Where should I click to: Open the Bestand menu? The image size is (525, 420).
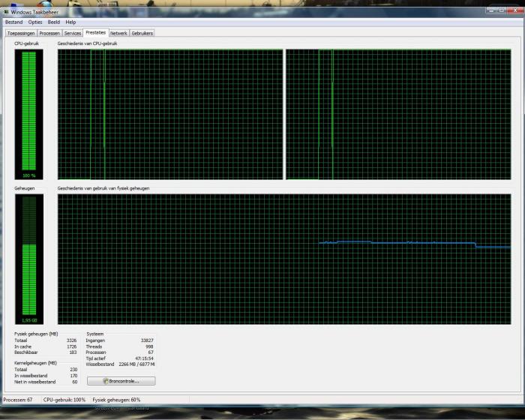(13, 22)
